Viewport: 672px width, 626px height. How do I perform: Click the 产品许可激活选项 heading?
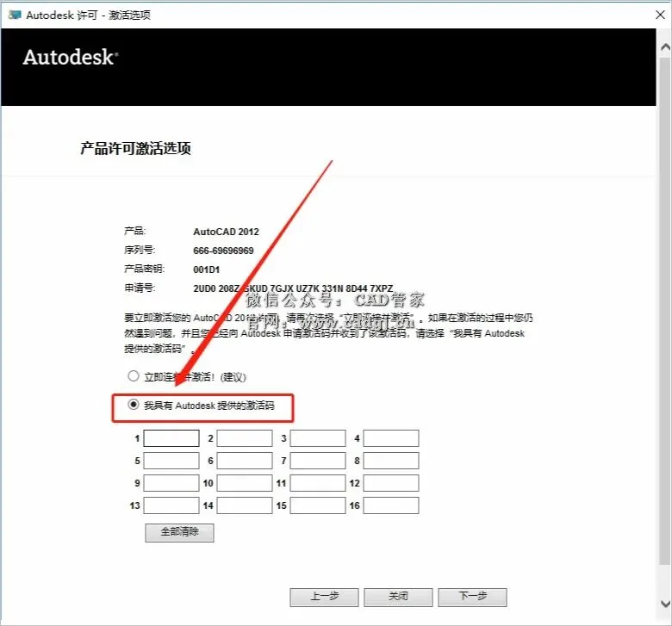[x=136, y=148]
